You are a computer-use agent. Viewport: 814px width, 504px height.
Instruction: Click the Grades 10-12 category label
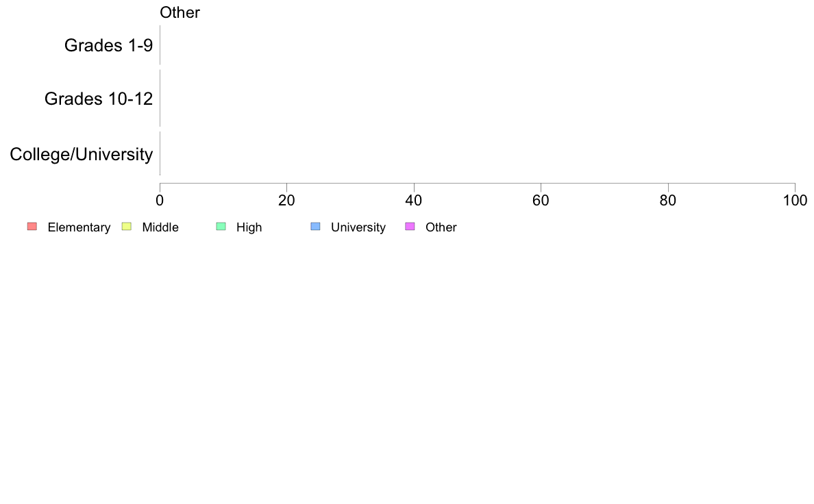tap(99, 99)
